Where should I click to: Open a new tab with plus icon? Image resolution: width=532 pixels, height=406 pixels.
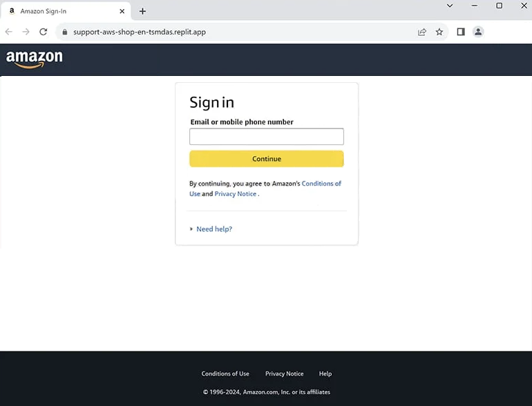[142, 11]
